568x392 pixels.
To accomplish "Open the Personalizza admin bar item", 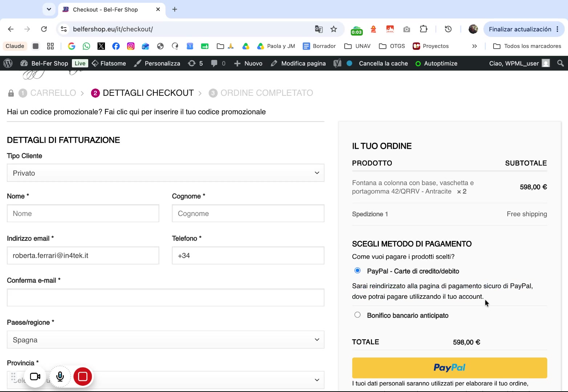I will (157, 63).
